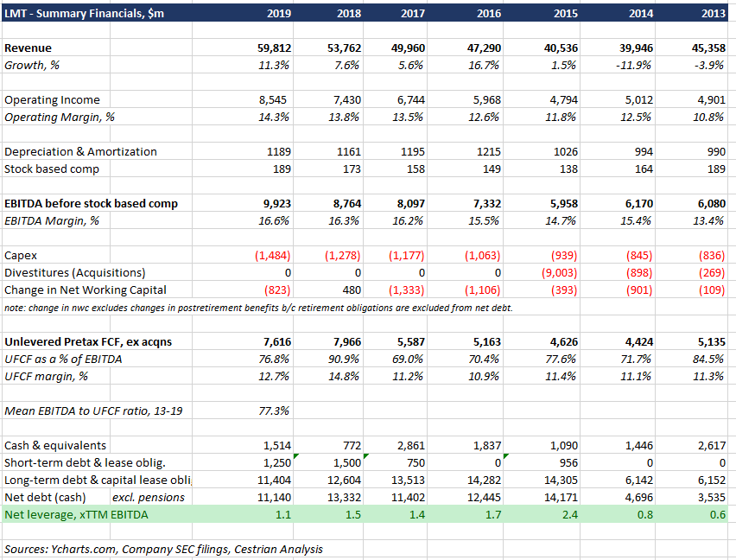Select the 2013 column header

(713, 13)
